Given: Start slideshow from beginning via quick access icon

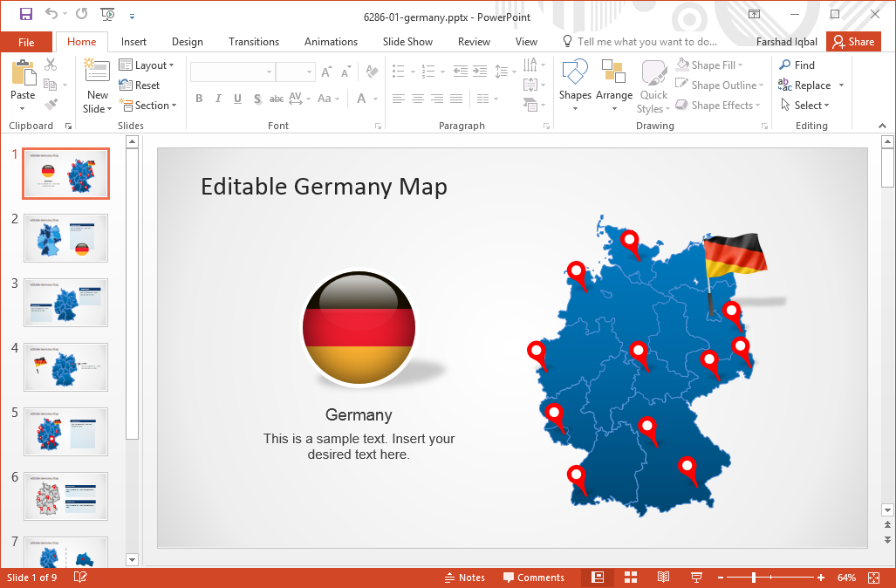Looking at the screenshot, I should [x=106, y=14].
